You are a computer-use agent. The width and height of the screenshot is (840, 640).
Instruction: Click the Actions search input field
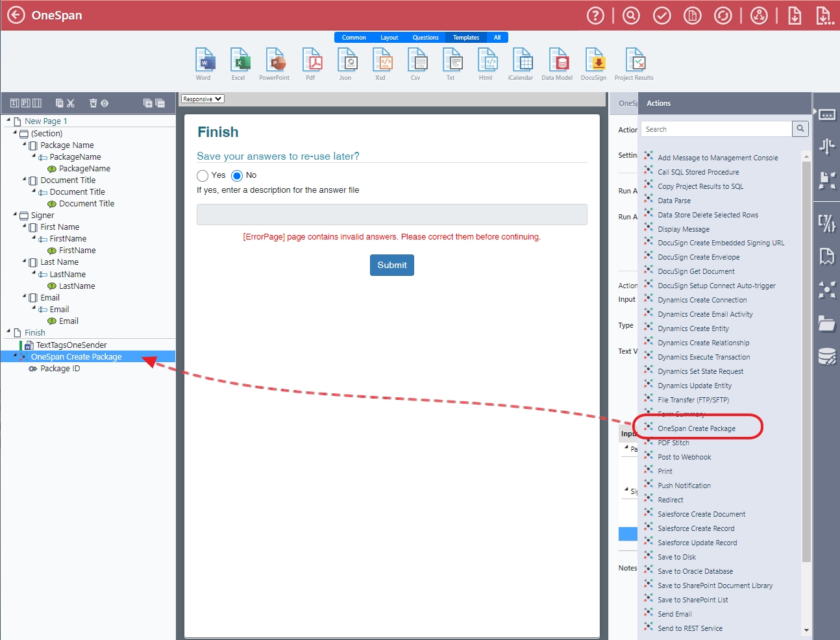pos(717,129)
